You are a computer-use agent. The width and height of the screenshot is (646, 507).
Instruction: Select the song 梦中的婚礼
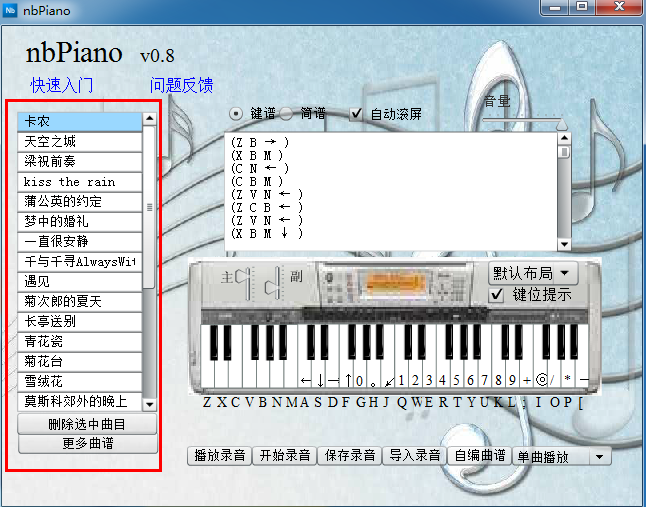tap(80, 222)
